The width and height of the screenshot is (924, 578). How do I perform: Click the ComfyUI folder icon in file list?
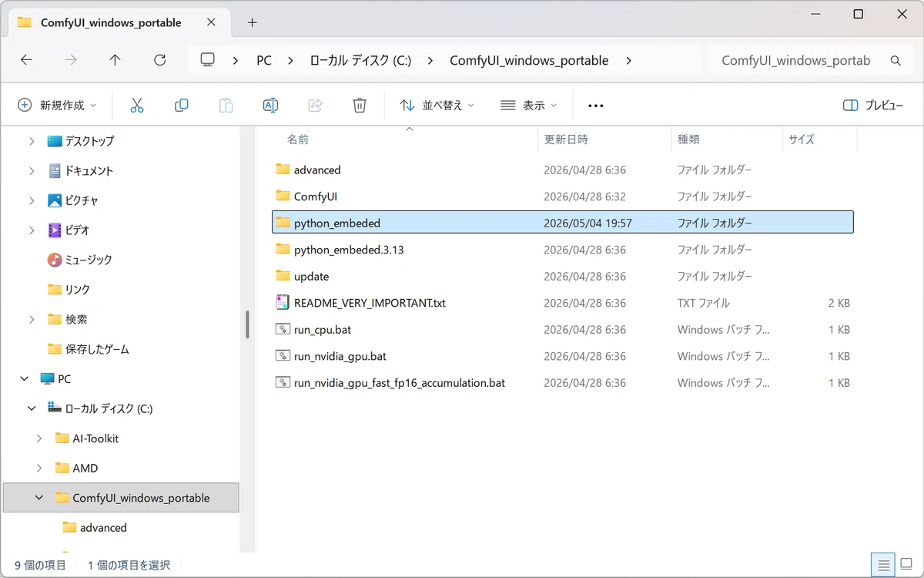pyautogui.click(x=283, y=197)
